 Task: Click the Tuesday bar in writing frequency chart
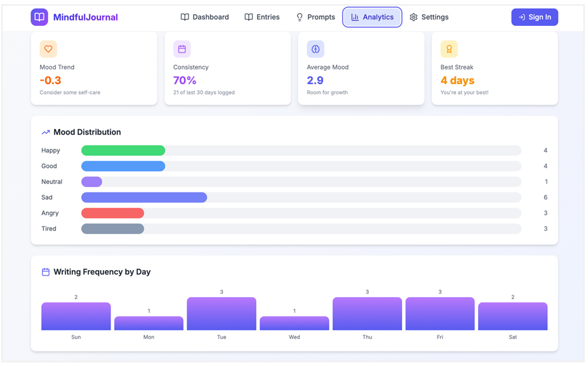click(x=221, y=314)
